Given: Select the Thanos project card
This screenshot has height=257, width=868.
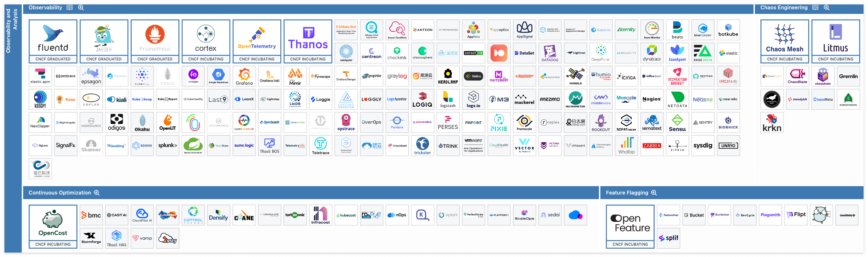Looking at the screenshot, I should [308, 41].
